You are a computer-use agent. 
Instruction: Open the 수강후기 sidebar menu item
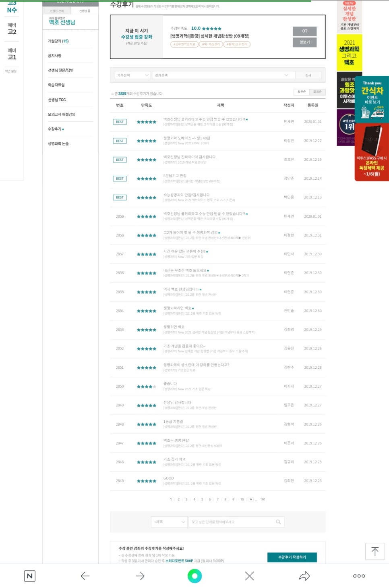pos(55,129)
